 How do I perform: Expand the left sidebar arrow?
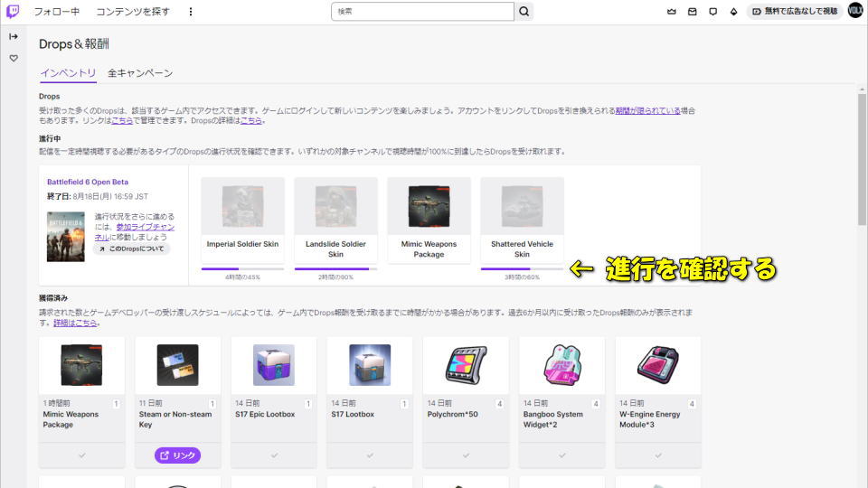click(x=14, y=36)
